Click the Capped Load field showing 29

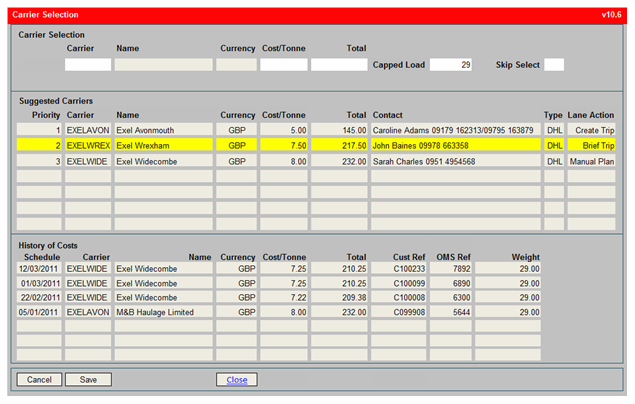tap(451, 65)
